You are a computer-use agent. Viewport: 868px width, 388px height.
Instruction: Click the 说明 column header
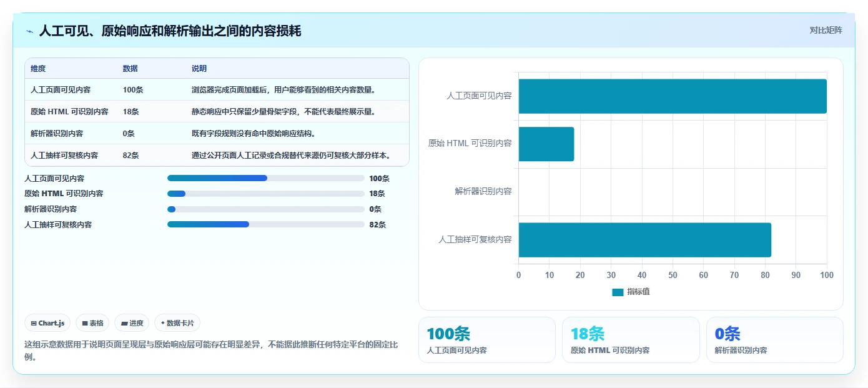(x=199, y=69)
